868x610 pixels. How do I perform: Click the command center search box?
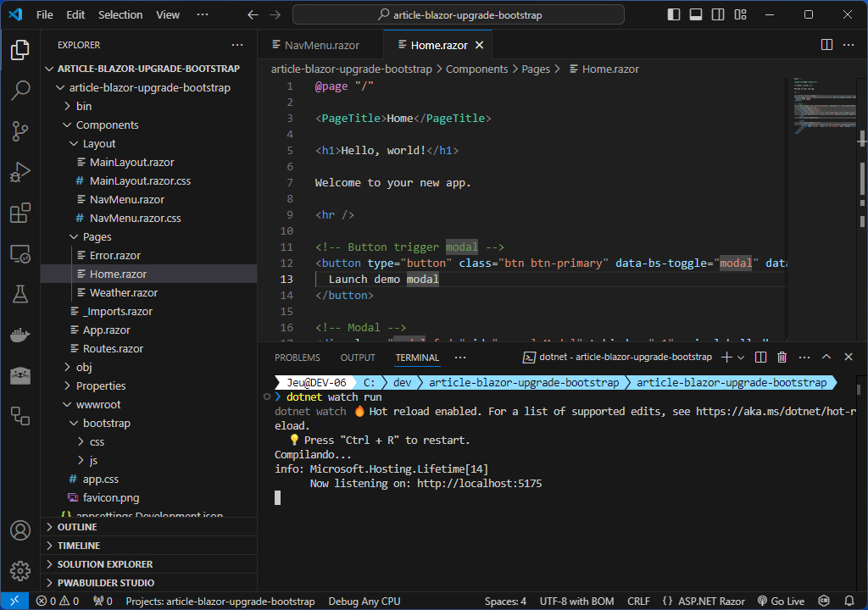[x=459, y=15]
